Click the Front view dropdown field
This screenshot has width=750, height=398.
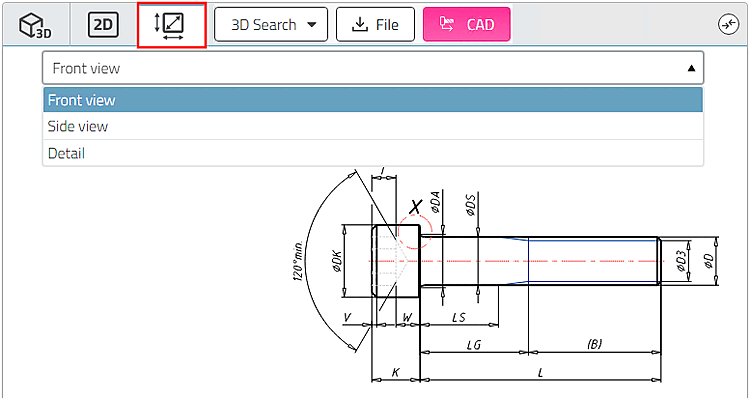pyautogui.click(x=373, y=68)
